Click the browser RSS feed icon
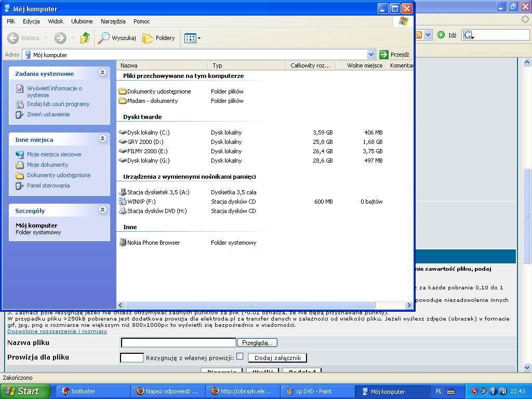The height and width of the screenshot is (399, 532). point(419,35)
